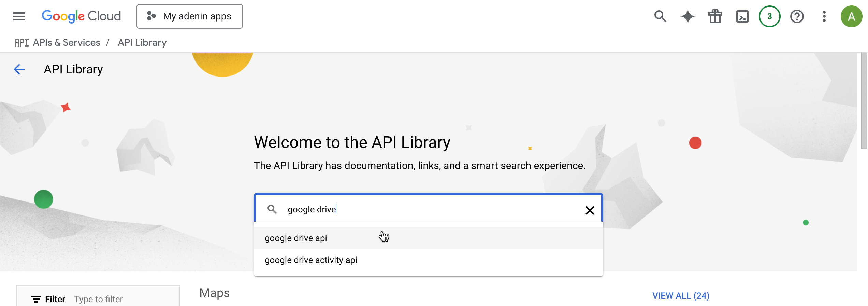868x306 pixels.
Task: Open the help question mark icon
Action: pyautogui.click(x=797, y=16)
